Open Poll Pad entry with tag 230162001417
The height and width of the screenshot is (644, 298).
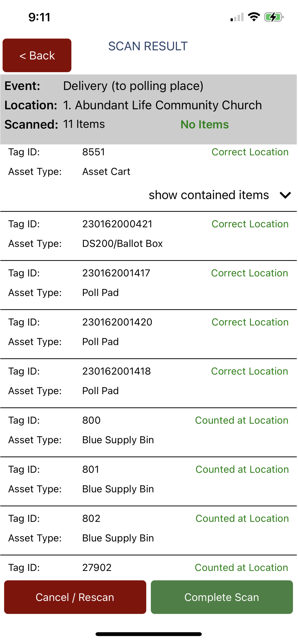[149, 285]
